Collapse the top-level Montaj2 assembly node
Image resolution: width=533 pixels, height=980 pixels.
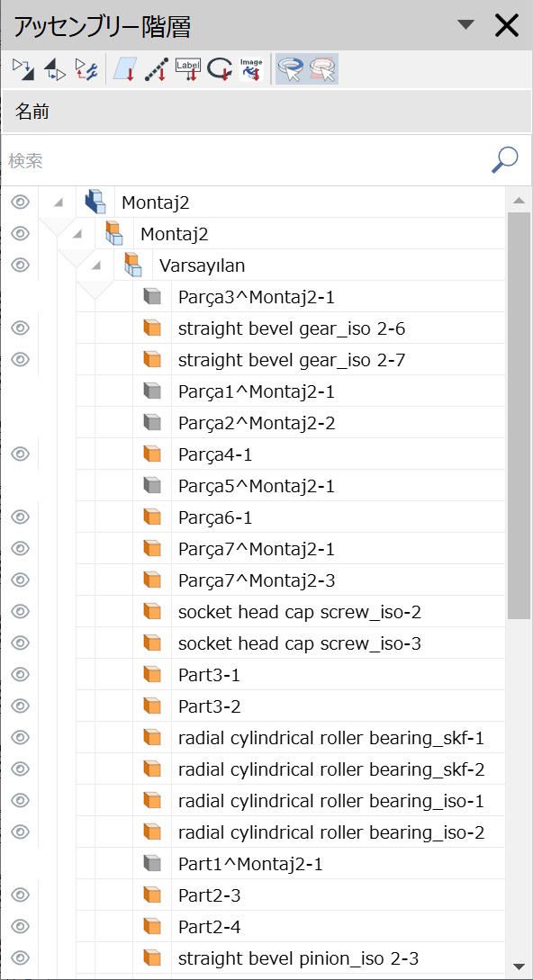tap(59, 202)
